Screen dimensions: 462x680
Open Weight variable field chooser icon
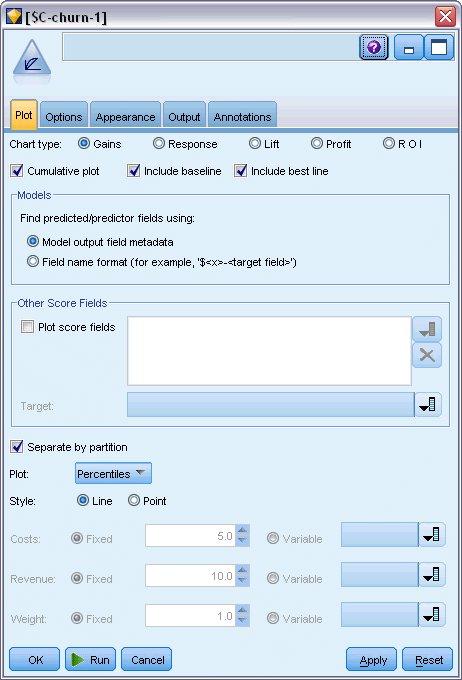[x=432, y=615]
